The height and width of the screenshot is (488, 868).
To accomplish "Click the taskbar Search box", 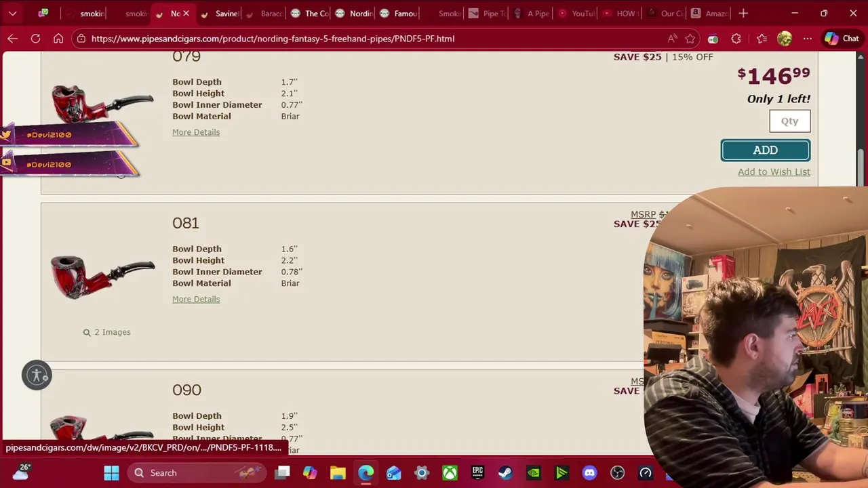I will (x=196, y=472).
